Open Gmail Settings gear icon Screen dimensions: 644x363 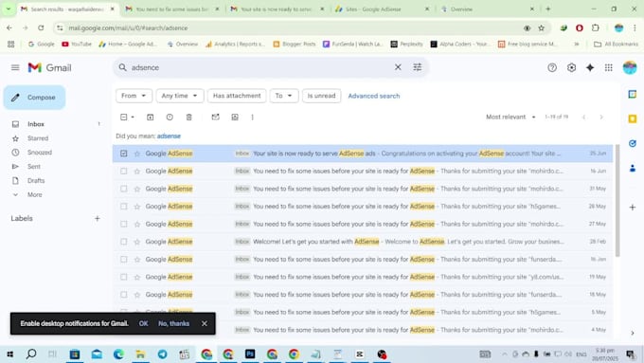point(571,67)
